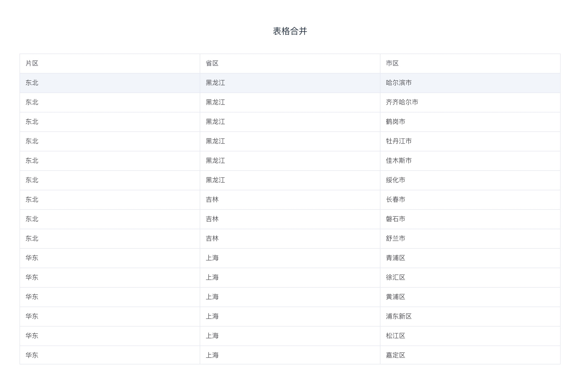
Task: Click the 黄浦区 cell
Action: pos(395,297)
